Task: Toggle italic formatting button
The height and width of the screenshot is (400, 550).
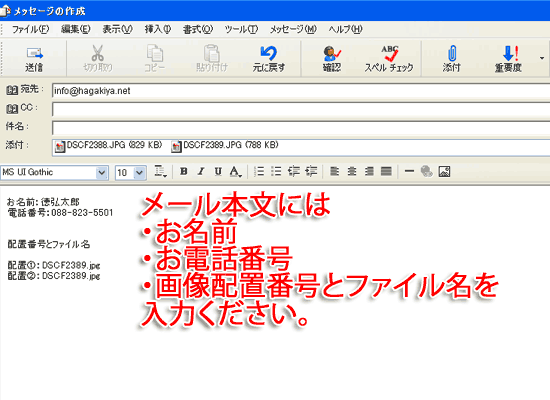Action: pos(201,172)
